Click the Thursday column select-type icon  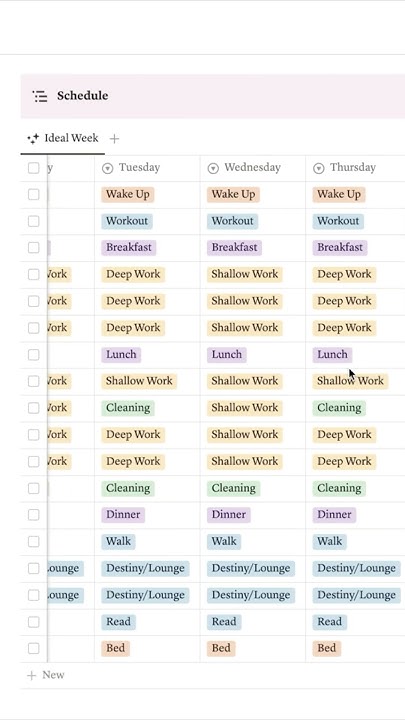319,168
